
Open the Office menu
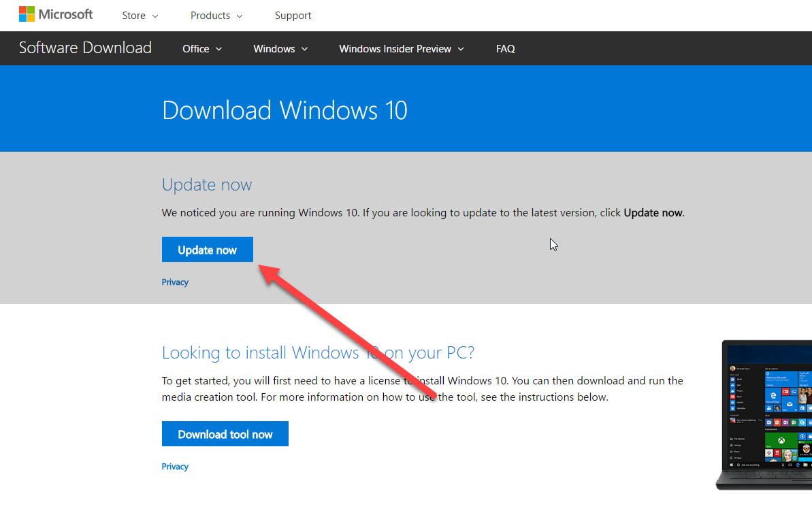202,49
